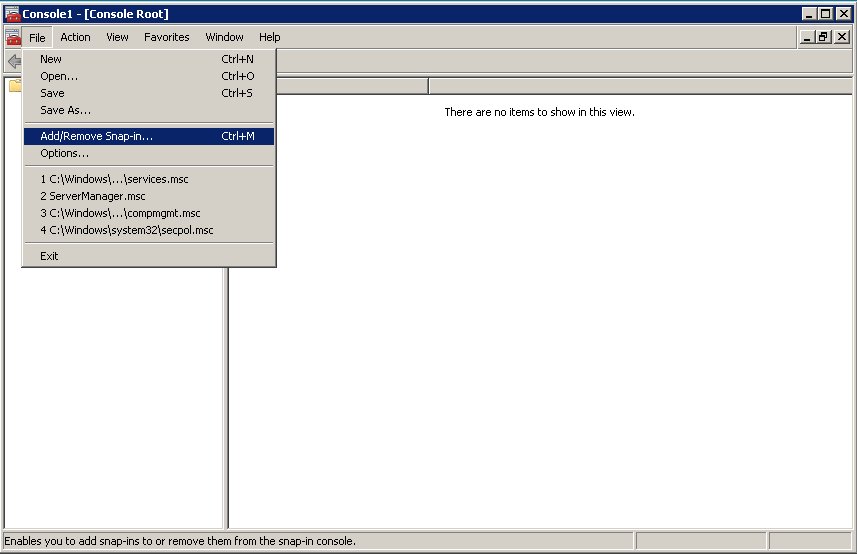Click the MMC icon in the title bar
Image resolution: width=857 pixels, height=554 pixels.
pyautogui.click(x=12, y=14)
